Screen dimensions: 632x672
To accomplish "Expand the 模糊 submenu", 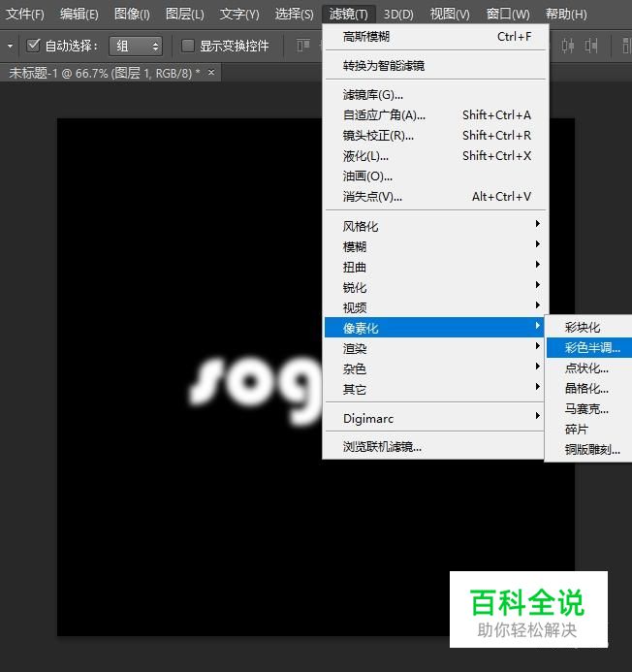I will 435,246.
